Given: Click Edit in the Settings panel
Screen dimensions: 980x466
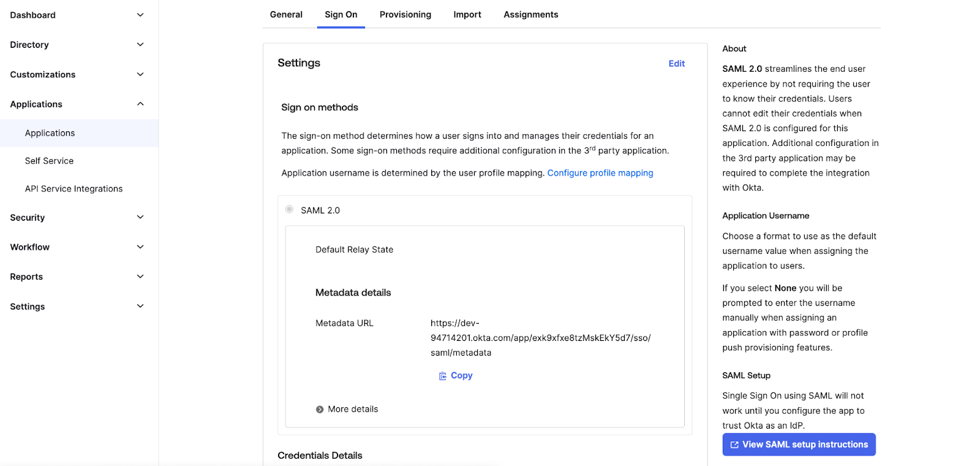Looking at the screenshot, I should (x=676, y=64).
